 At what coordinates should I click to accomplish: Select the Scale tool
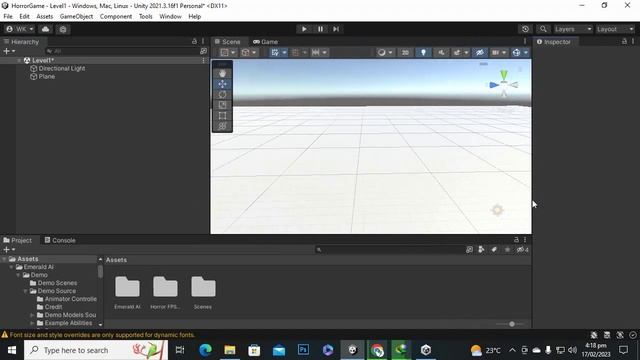[x=222, y=105]
